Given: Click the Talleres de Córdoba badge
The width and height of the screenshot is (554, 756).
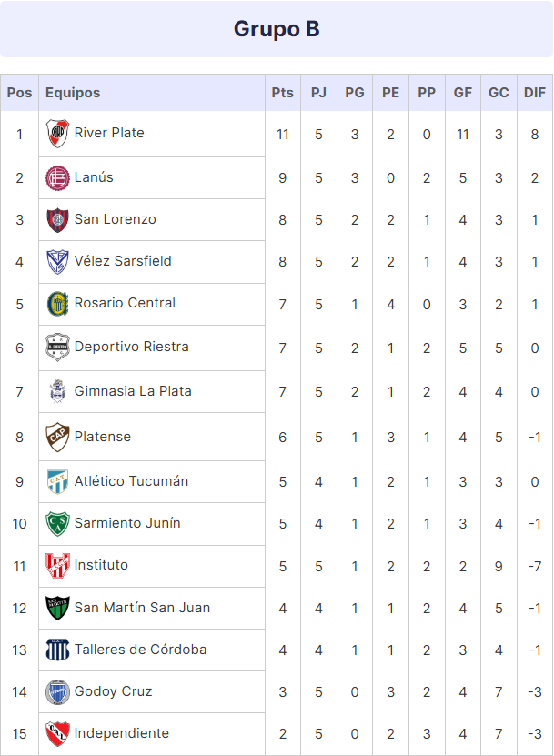Looking at the screenshot, I should click(57, 650).
